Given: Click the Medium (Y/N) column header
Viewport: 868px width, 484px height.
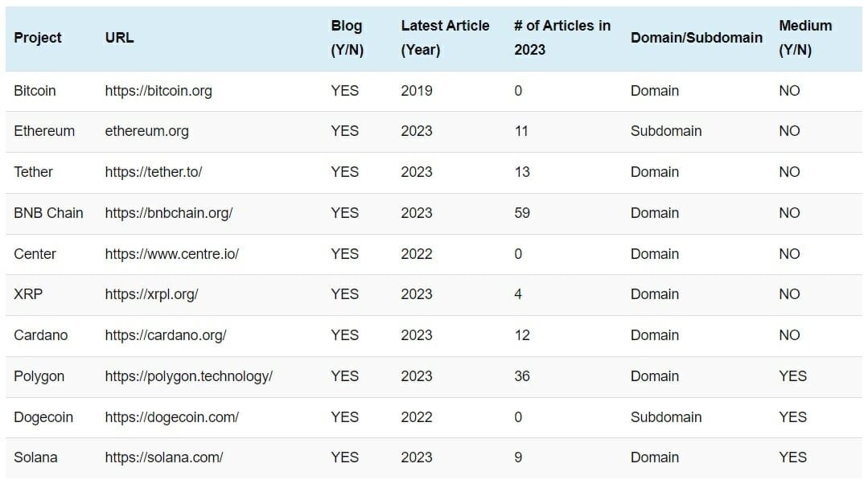Looking at the screenshot, I should (804, 38).
